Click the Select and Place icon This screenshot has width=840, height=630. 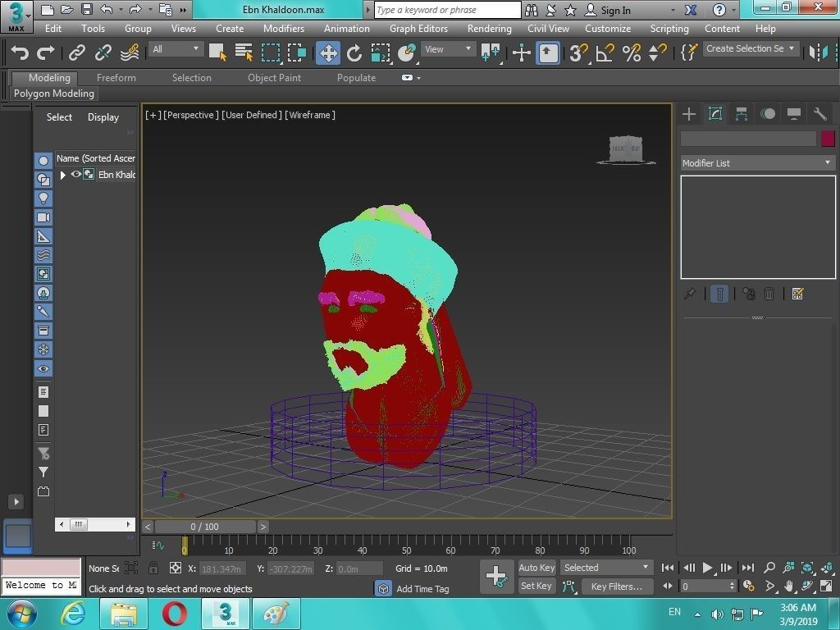tap(407, 52)
